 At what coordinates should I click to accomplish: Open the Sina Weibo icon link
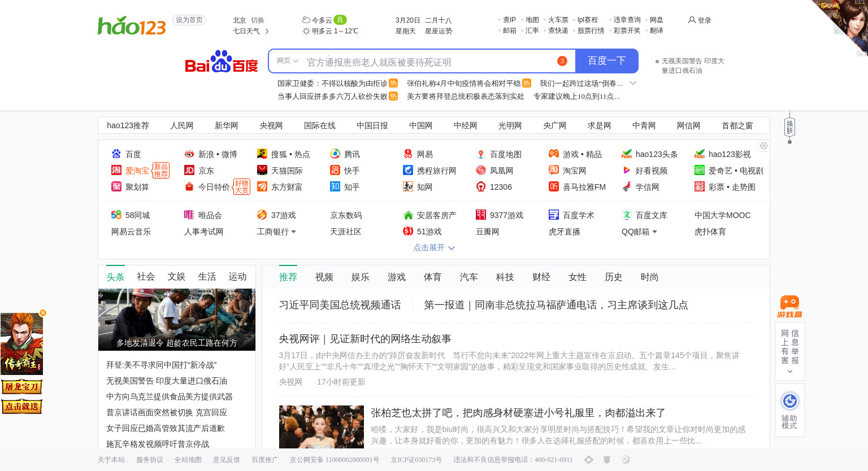[x=189, y=154]
